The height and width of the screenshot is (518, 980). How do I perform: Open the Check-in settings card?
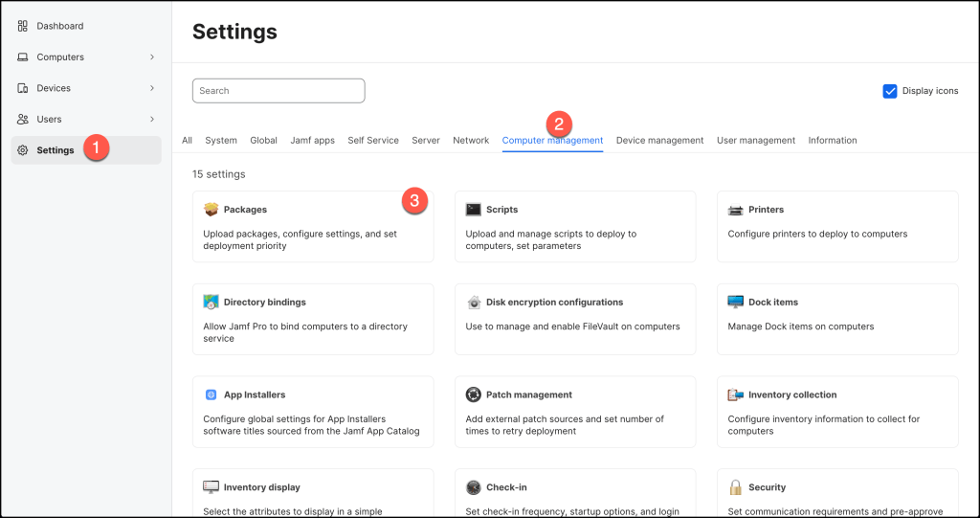(x=574, y=496)
